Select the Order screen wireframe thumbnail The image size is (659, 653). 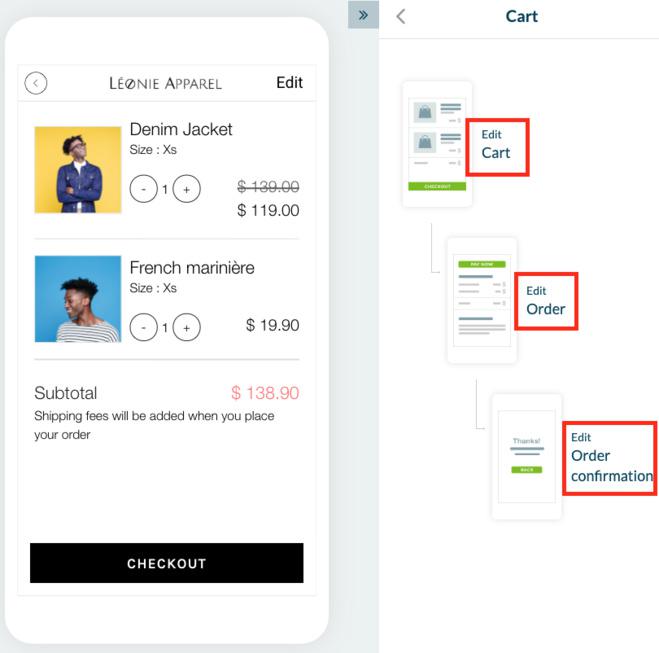tap(482, 300)
